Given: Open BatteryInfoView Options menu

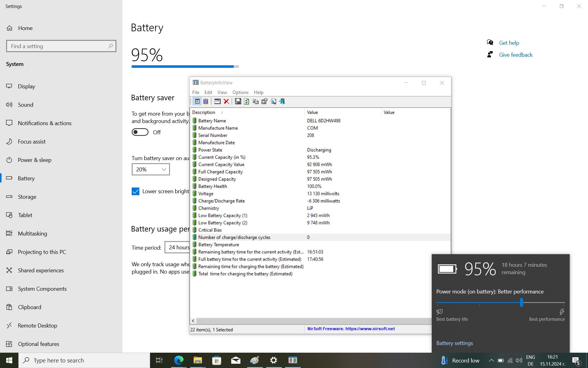Looking at the screenshot, I should pyautogui.click(x=240, y=92).
